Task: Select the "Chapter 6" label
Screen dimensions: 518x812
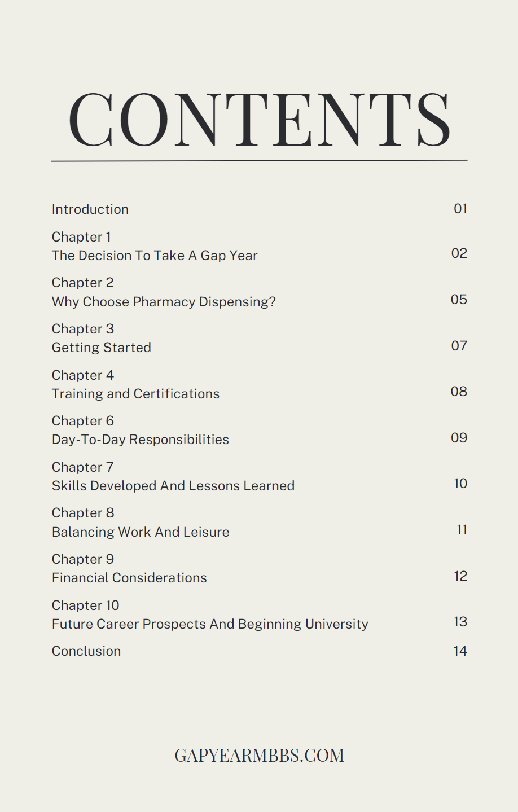Action: pos(83,421)
